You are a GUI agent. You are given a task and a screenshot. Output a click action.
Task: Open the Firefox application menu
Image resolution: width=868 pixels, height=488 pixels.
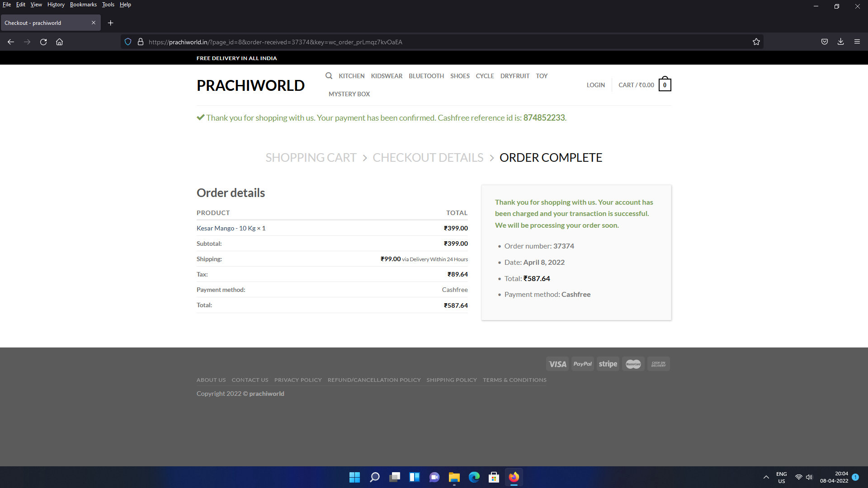857,42
